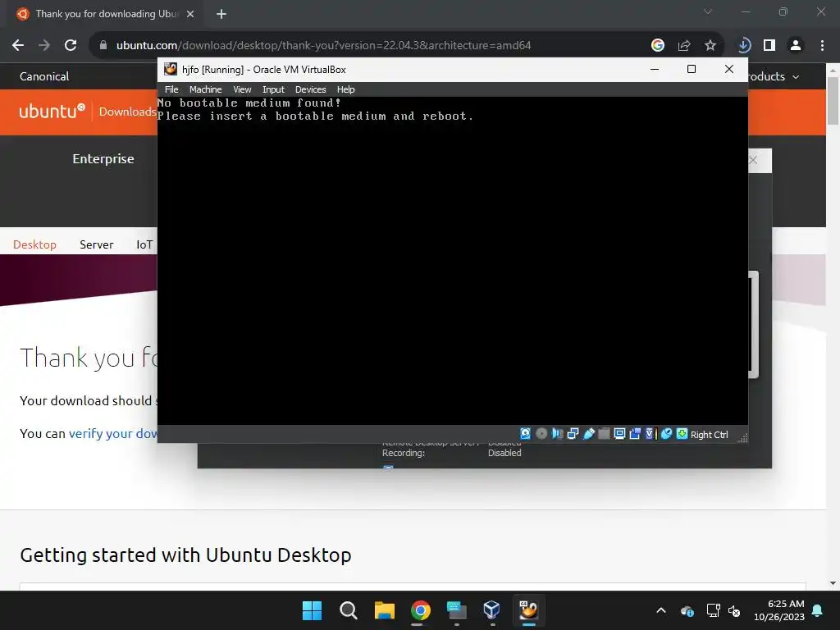Click the optical disk icon in VirtualBox status bar
This screenshot has height=630, width=840.
[x=541, y=434]
